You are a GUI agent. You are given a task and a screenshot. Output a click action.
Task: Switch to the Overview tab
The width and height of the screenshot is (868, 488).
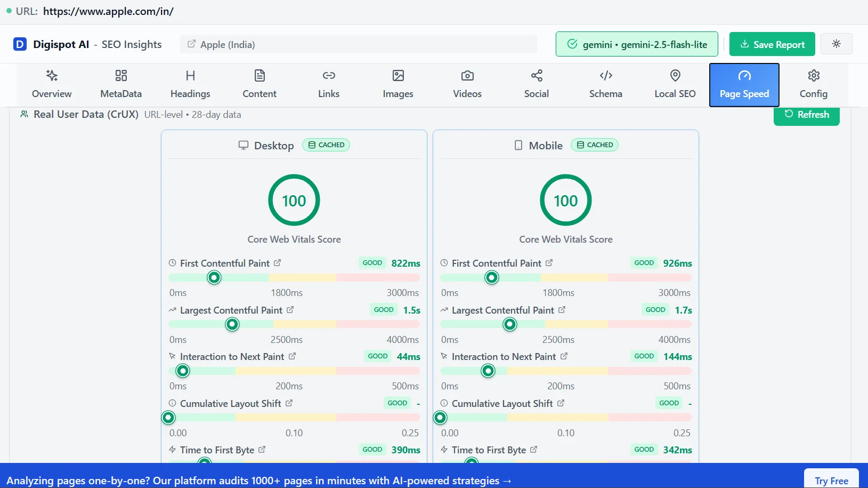click(x=51, y=84)
